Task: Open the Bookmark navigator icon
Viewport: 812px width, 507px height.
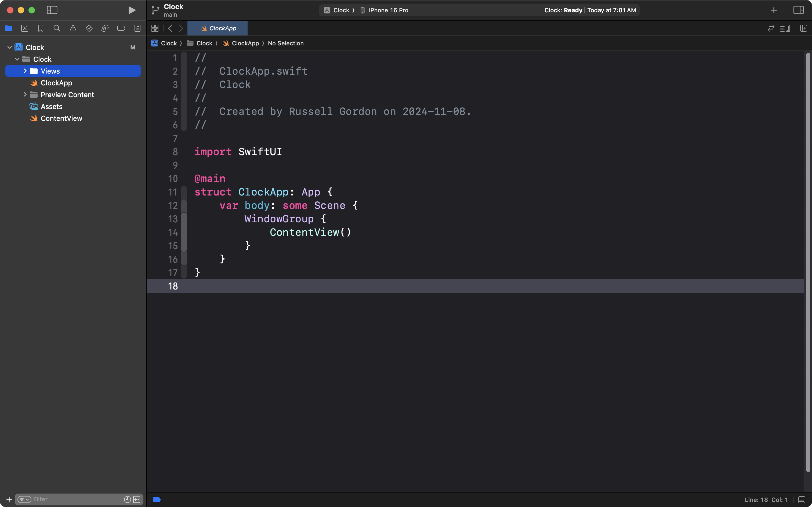Action: (41, 28)
